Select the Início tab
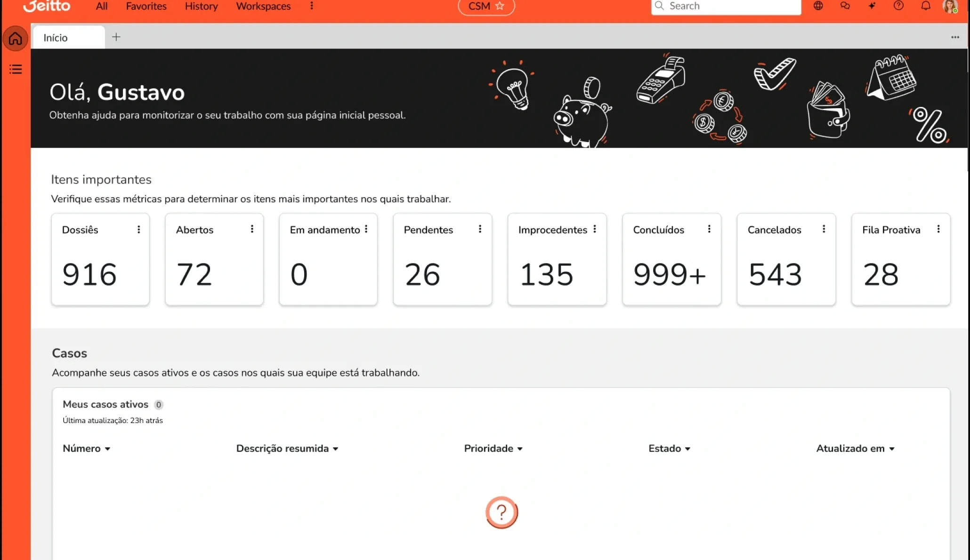 click(x=69, y=38)
